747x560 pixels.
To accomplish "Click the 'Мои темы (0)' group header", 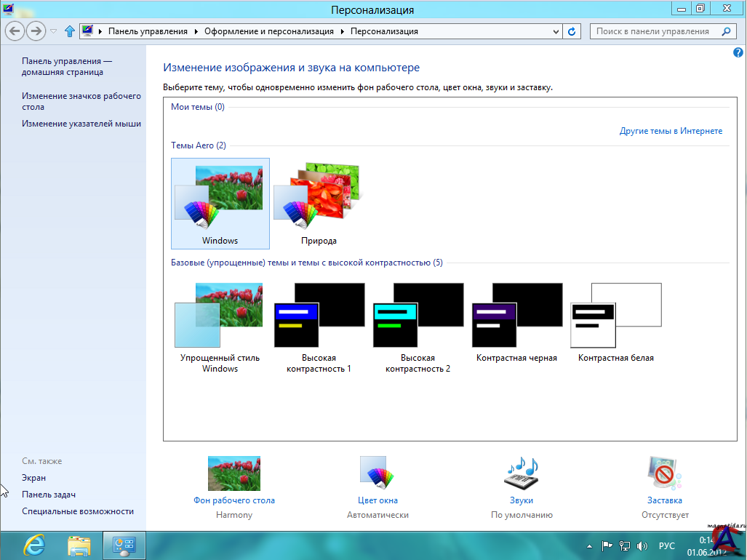I will [x=198, y=107].
